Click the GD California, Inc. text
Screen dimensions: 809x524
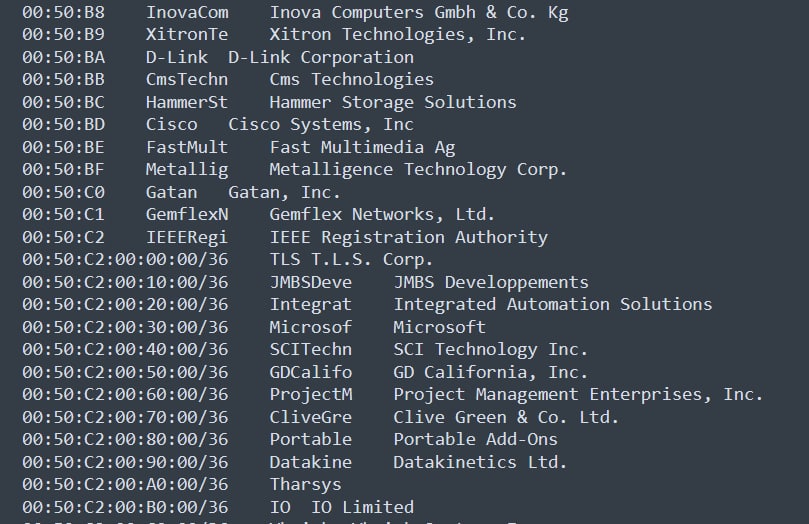tap(490, 372)
